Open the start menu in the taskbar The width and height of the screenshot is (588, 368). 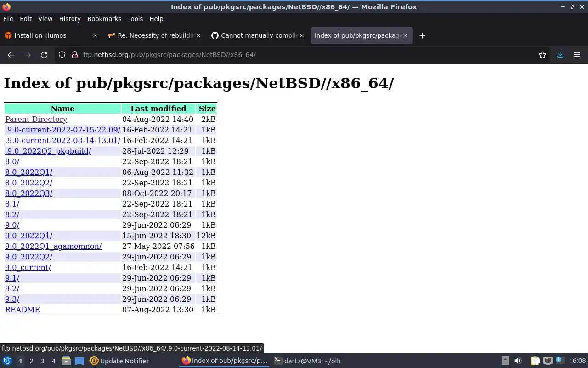(7, 361)
